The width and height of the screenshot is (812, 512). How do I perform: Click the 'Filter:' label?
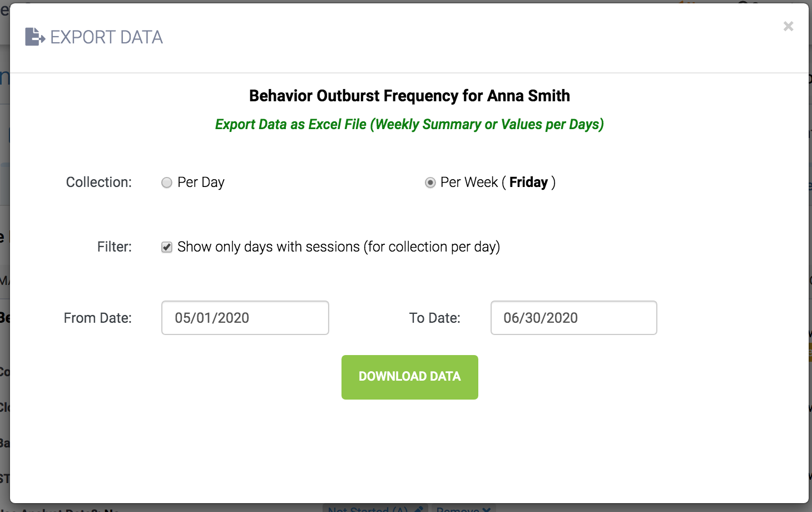click(114, 247)
